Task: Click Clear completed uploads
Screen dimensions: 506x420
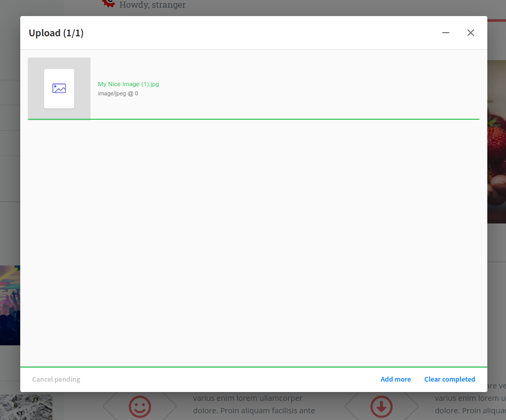Action: point(449,380)
